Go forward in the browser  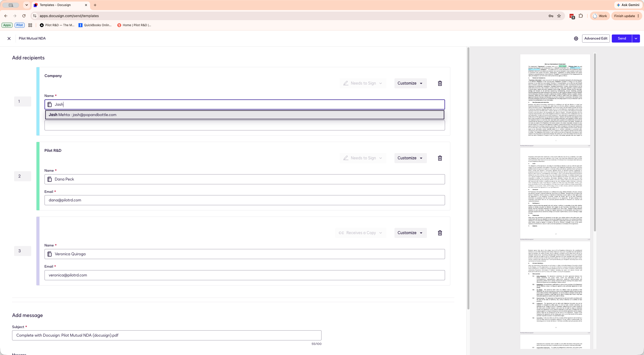[15, 16]
